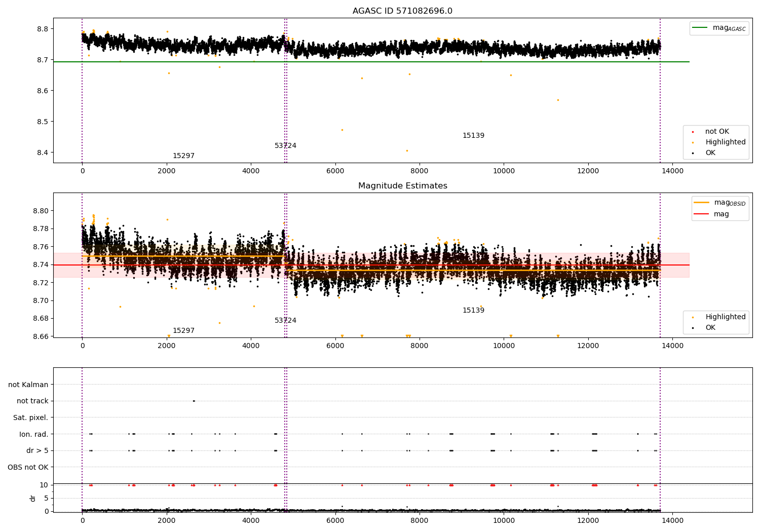
Task: Click the 12000 x-tick under the dr plot
Action: [588, 521]
